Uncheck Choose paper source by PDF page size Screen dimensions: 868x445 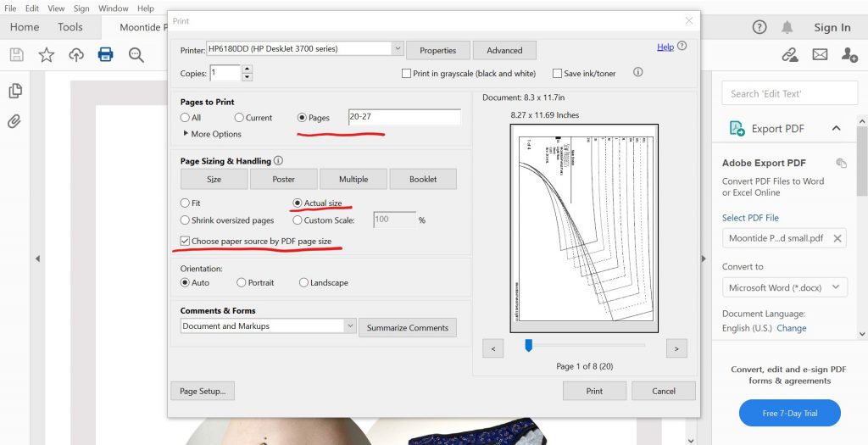[185, 242]
